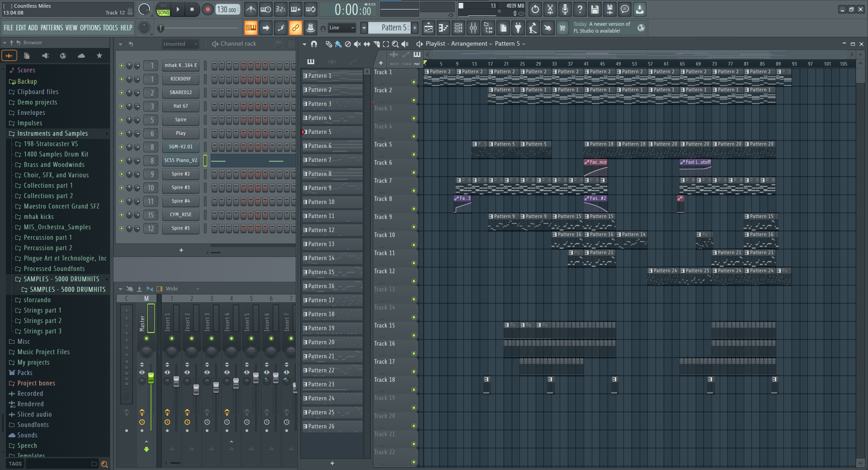Open the Channel rack options arrow menu
The height and width of the screenshot is (470, 868).
pyautogui.click(x=120, y=44)
